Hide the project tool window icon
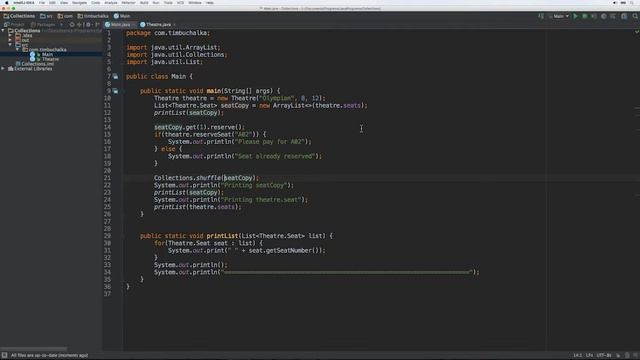This screenshot has width=640, height=360. [x=97, y=24]
